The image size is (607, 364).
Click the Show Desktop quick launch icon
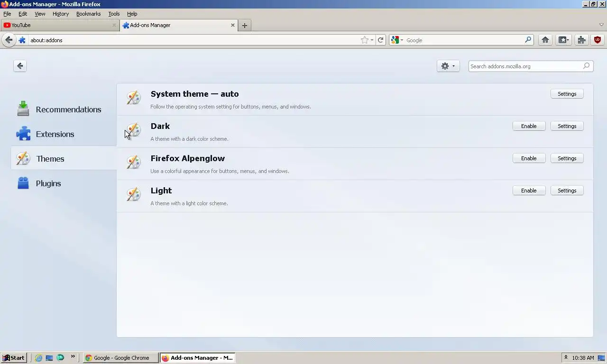49,358
